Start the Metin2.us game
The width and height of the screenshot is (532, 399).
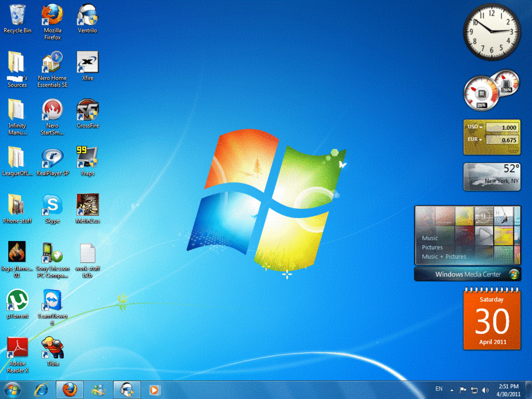(87, 204)
